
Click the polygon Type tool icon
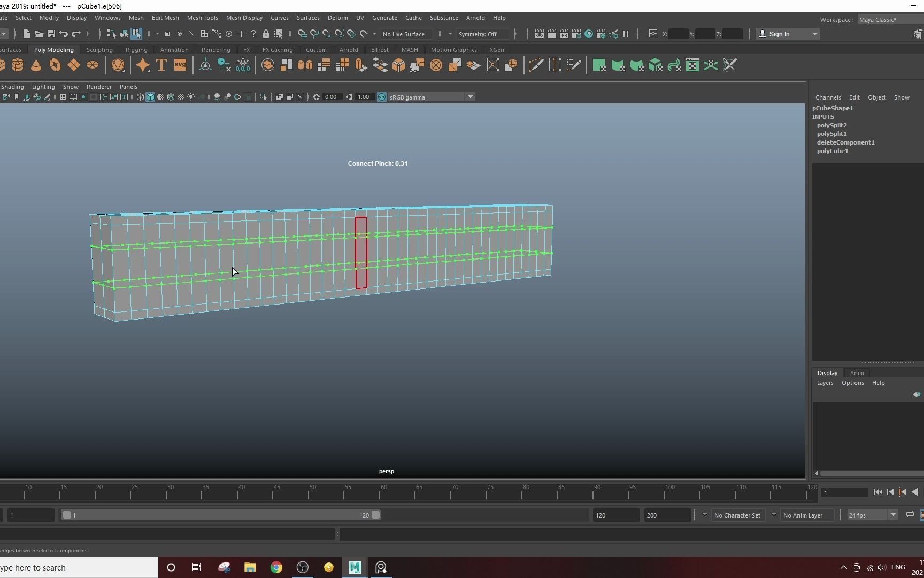click(161, 65)
